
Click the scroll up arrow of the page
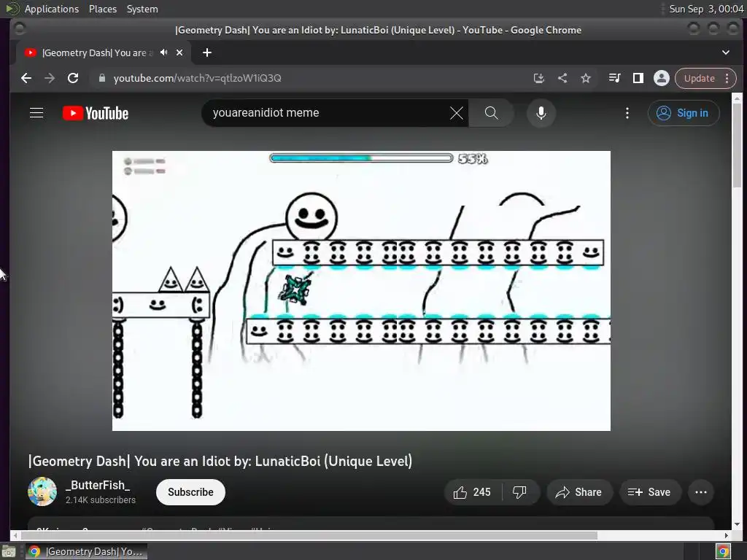click(x=737, y=98)
